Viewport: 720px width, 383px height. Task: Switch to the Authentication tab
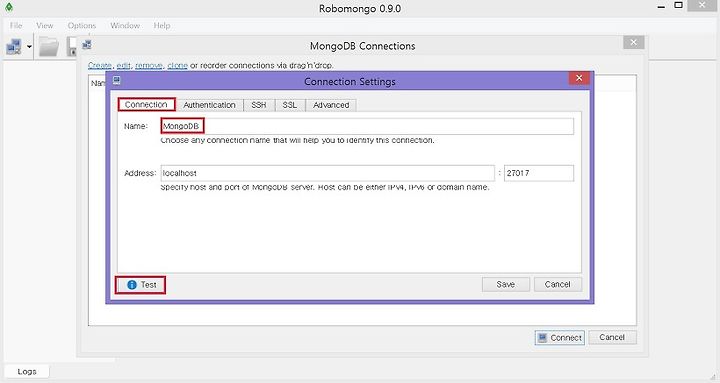[x=209, y=105]
